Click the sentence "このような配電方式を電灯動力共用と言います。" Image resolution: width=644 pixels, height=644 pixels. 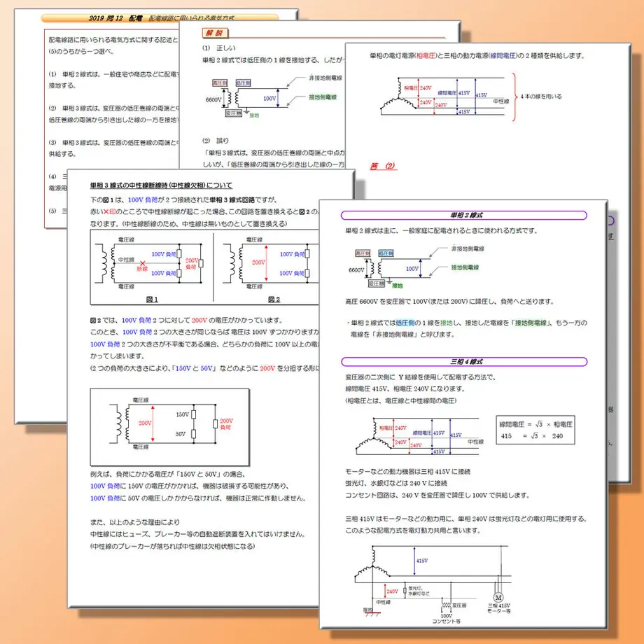coord(413,531)
